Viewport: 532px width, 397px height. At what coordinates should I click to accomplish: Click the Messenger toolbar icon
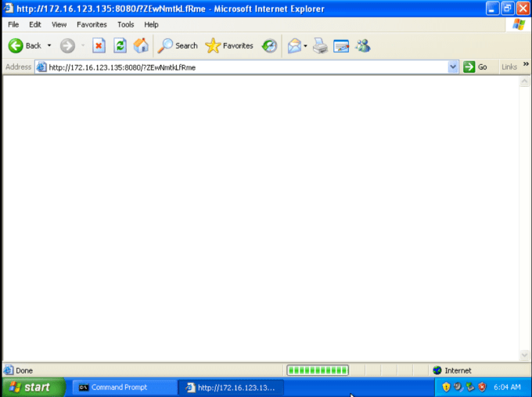[362, 45]
